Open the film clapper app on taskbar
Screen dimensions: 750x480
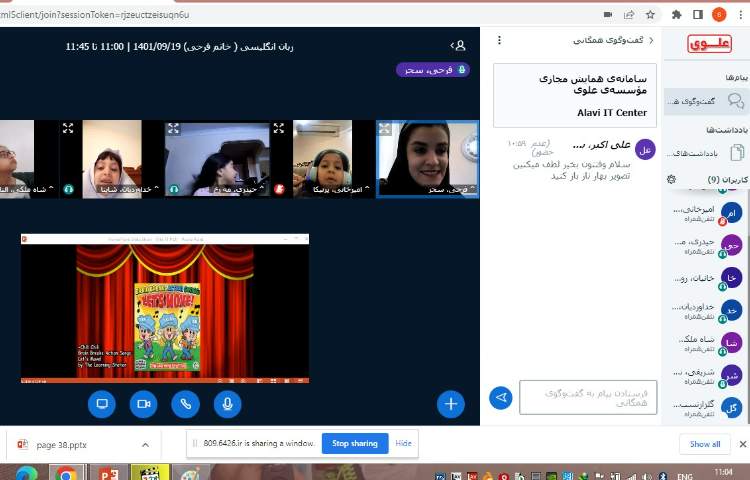click(x=150, y=473)
